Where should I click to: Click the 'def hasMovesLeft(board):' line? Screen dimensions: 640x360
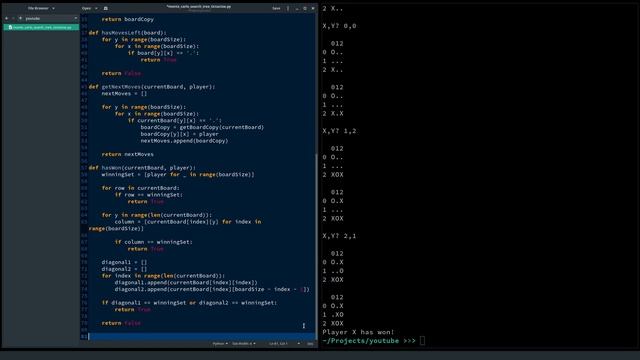(127, 33)
